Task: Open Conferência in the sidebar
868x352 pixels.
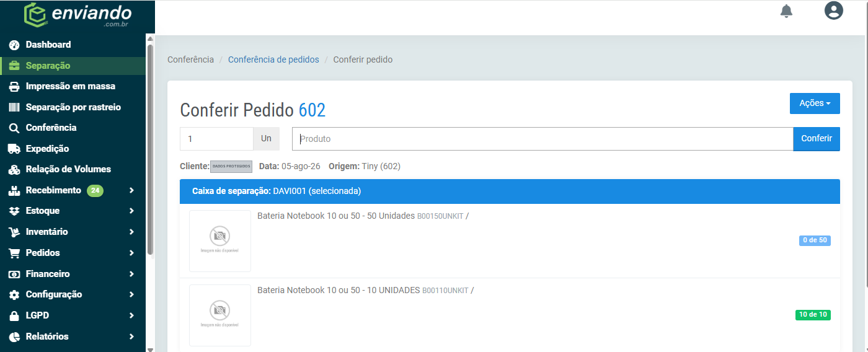Action: (x=73, y=128)
